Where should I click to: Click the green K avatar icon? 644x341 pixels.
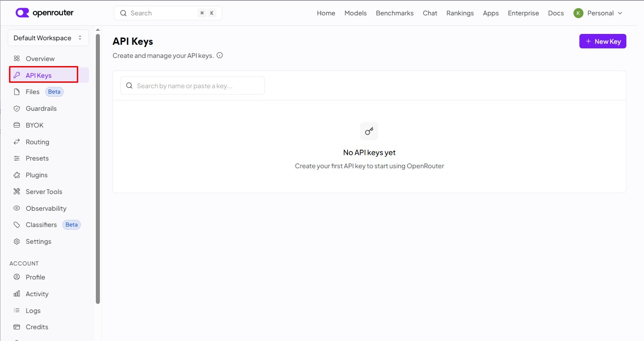[x=578, y=13]
